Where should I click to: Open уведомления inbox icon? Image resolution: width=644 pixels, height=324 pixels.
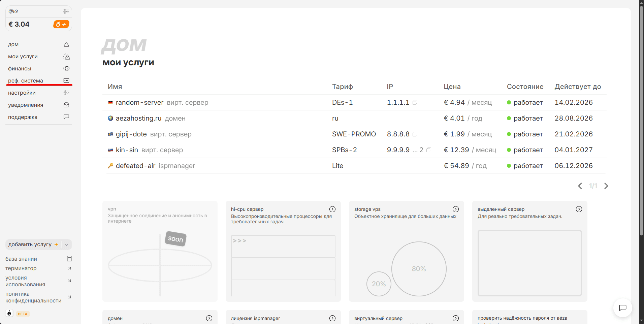[66, 105]
